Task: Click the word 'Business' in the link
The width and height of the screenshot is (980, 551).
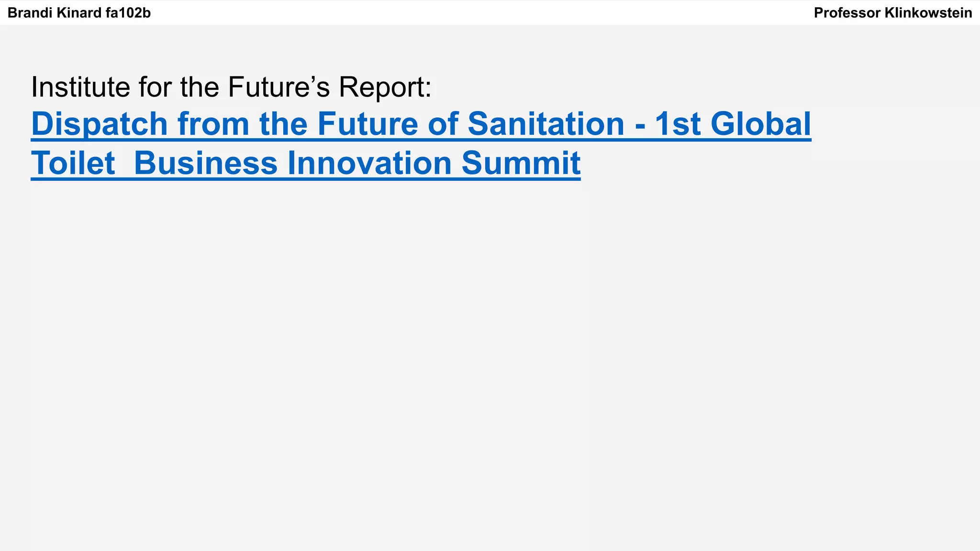Action: coord(206,163)
